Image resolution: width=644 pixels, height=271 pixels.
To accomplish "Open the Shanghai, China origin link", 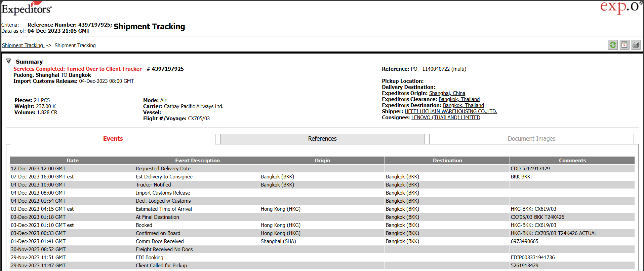I will [x=447, y=93].
